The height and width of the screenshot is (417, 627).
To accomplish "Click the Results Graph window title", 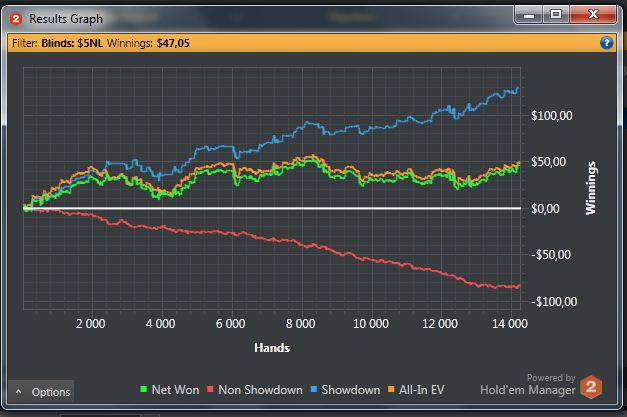I will [66, 19].
